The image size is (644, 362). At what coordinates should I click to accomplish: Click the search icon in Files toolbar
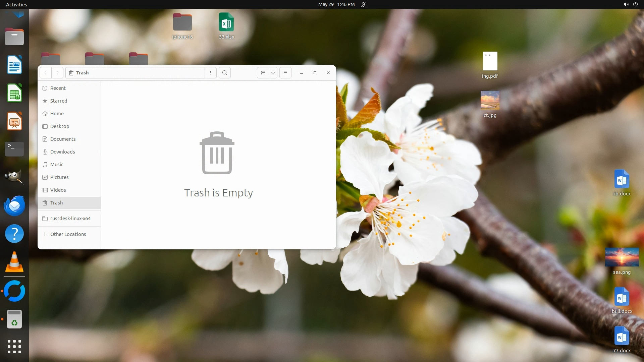[x=225, y=73]
